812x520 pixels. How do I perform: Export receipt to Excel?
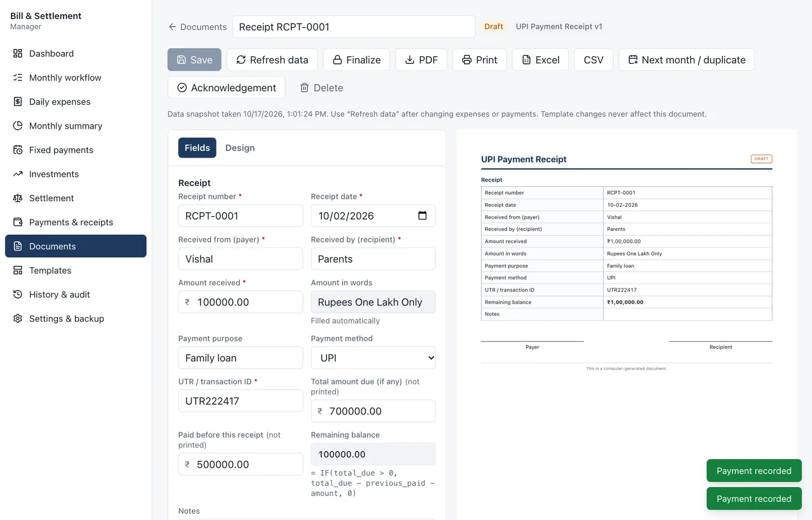541,60
